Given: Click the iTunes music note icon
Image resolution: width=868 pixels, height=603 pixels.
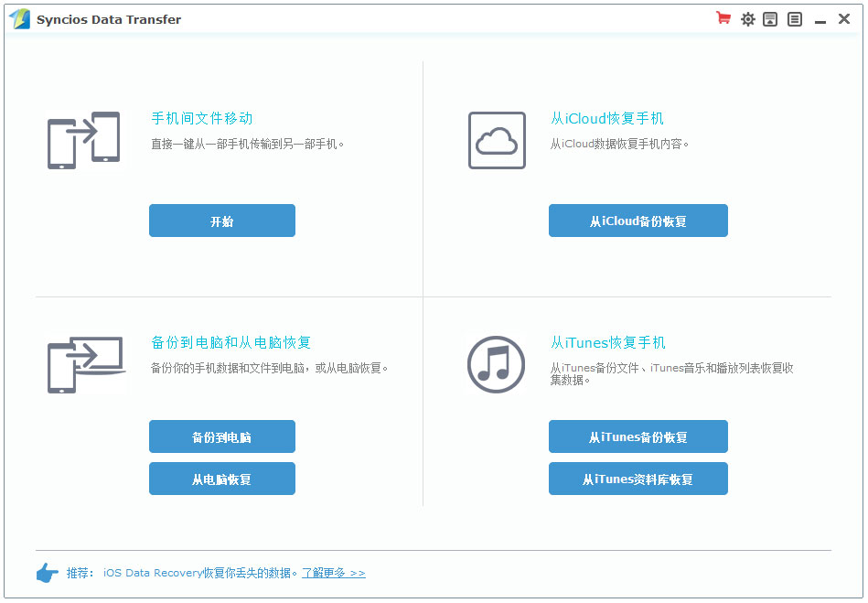Looking at the screenshot, I should pyautogui.click(x=496, y=364).
